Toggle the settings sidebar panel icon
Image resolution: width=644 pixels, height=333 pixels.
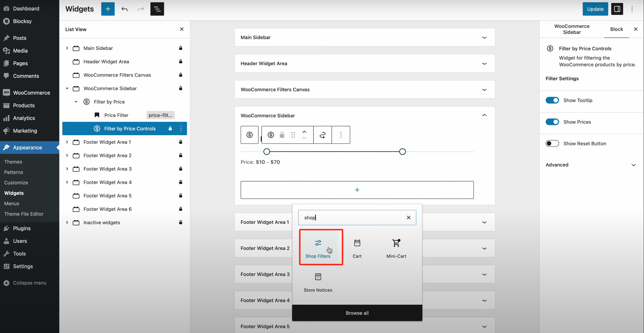pyautogui.click(x=617, y=9)
